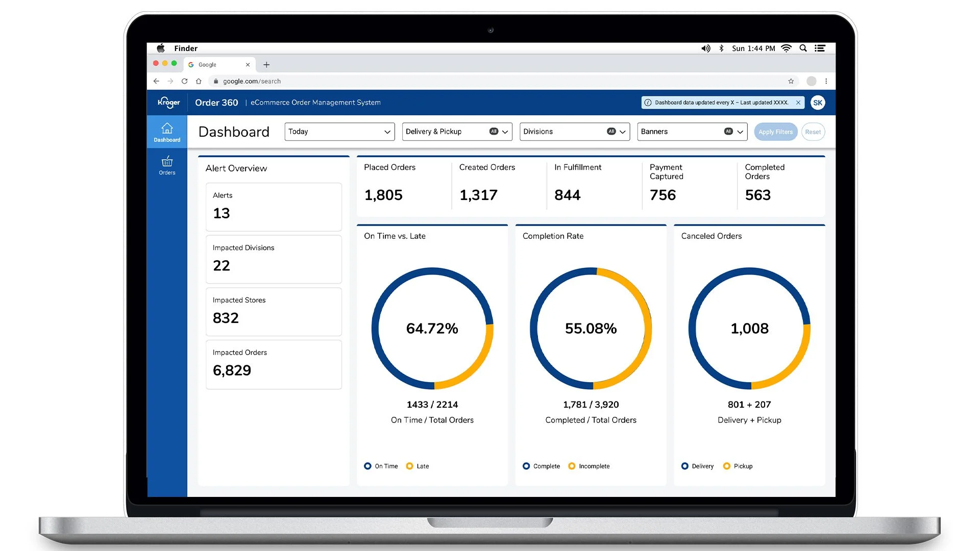Click the Kroger logo
980x551 pixels.
(168, 103)
